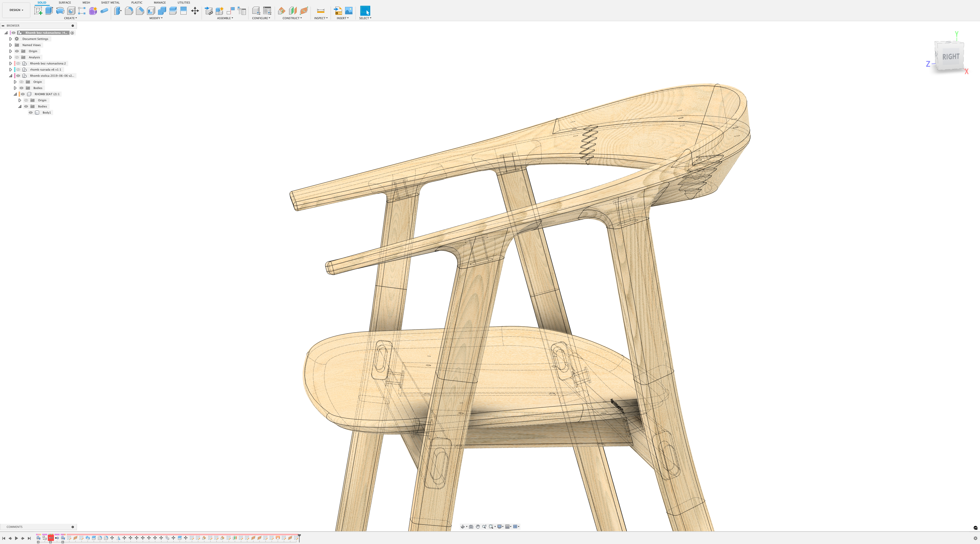Expand the Named Views folder
The width and height of the screenshot is (980, 544).
(x=11, y=45)
